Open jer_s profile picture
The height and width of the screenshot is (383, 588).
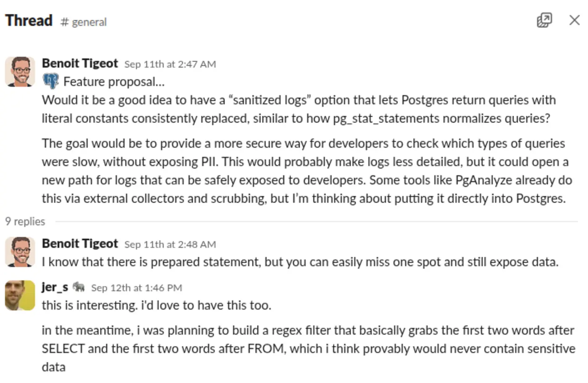pos(20,295)
